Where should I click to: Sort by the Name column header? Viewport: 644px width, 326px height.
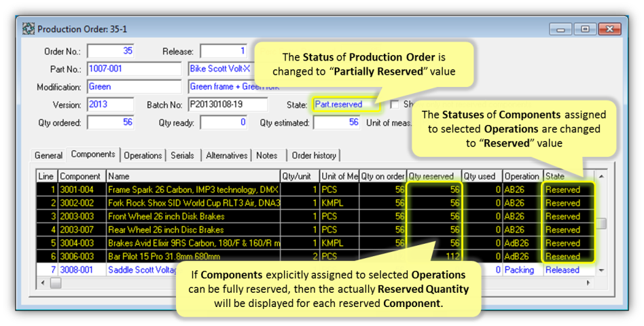(x=194, y=176)
